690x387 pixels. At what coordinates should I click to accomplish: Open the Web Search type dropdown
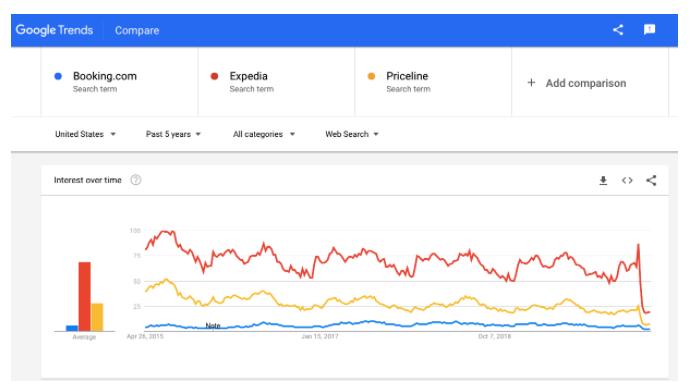352,134
